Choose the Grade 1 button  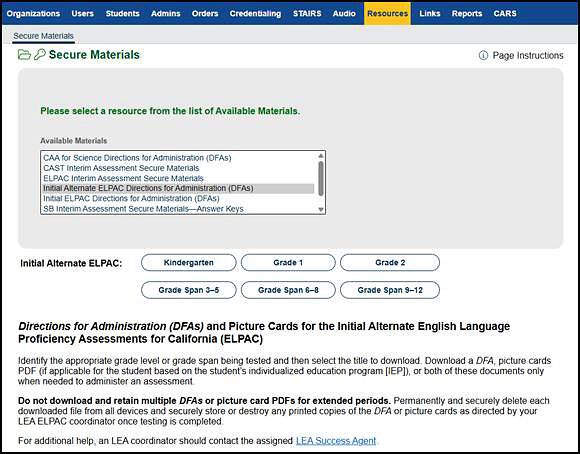coord(288,263)
